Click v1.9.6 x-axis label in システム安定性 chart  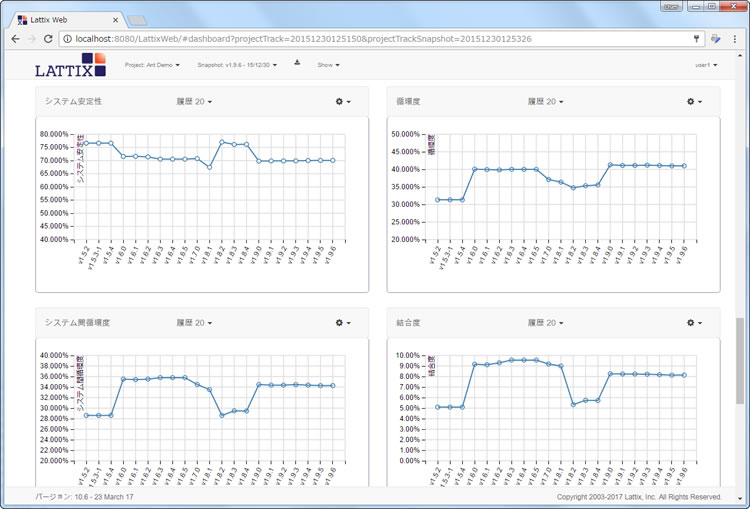pos(331,253)
